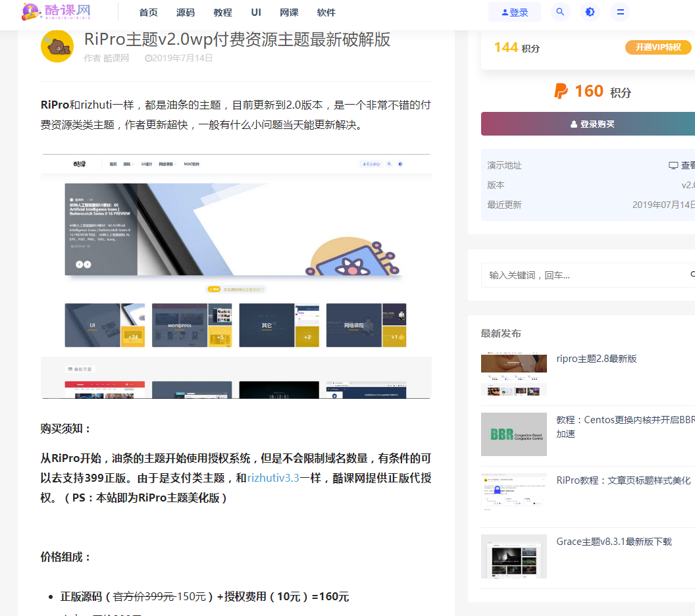Click the 开通VIP特权 button

tap(658, 47)
